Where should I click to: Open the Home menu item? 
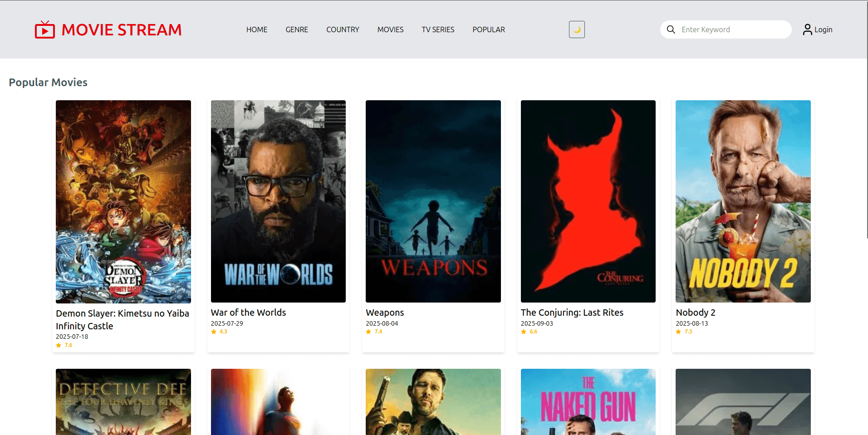(257, 29)
